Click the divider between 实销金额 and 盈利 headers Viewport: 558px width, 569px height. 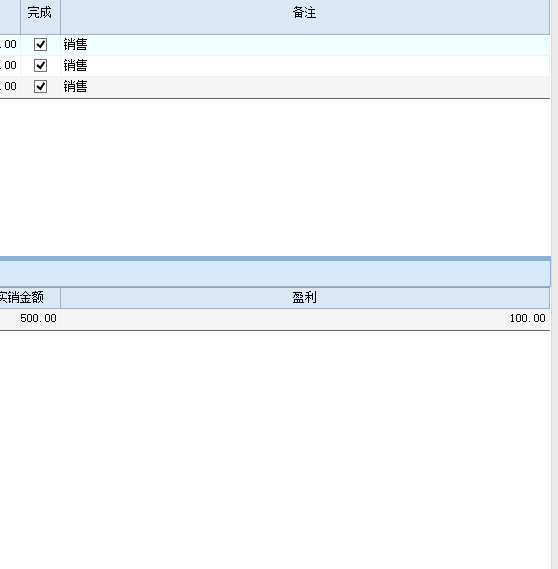(60, 298)
